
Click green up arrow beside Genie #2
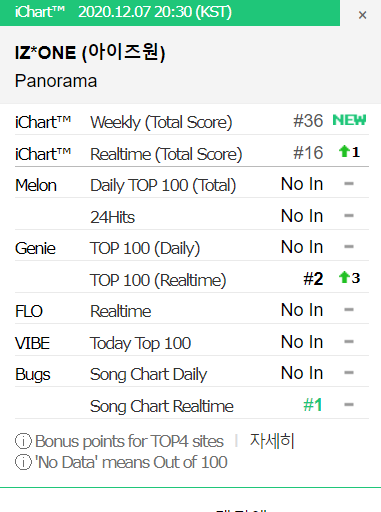(343, 277)
